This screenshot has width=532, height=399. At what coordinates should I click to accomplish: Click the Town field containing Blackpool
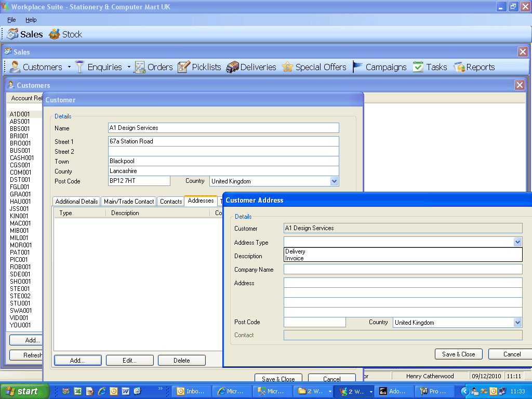(x=223, y=161)
